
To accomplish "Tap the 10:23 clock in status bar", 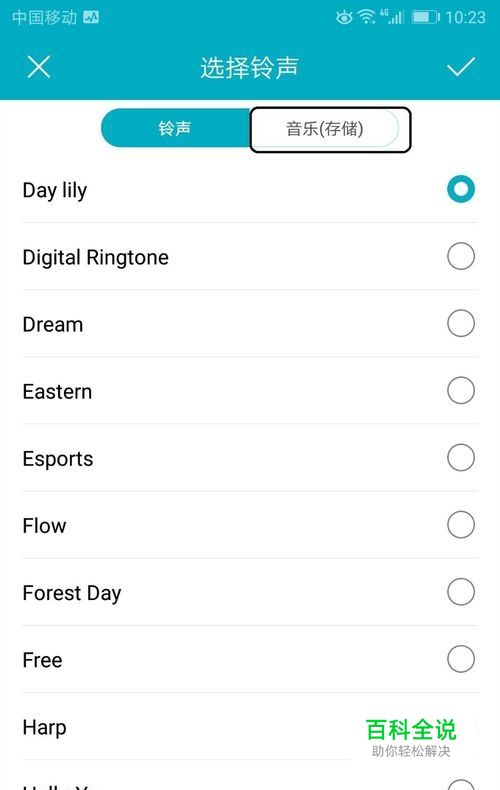I will coord(466,18).
